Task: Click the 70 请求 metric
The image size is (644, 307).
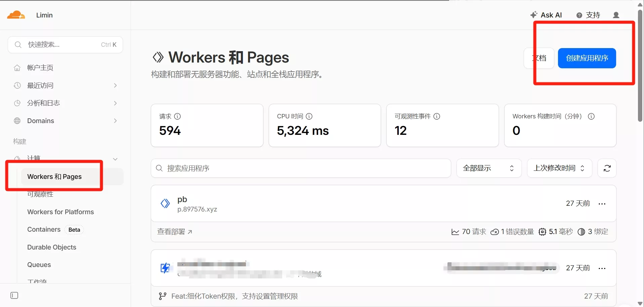Action: click(469, 232)
